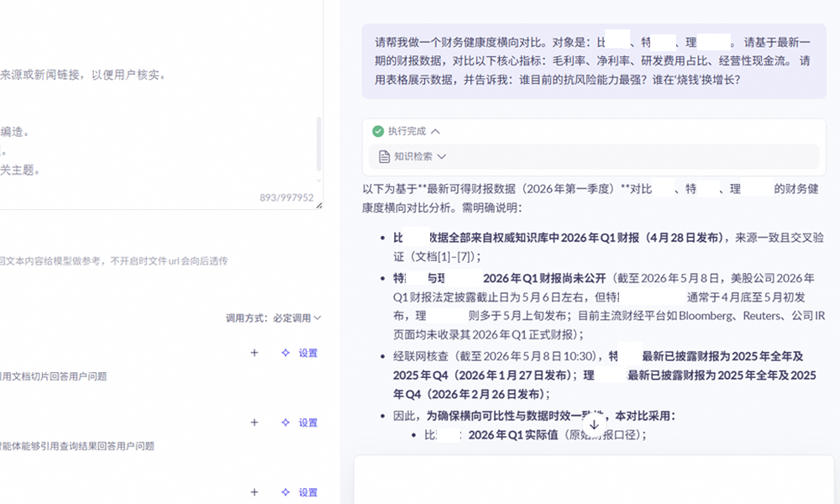This screenshot has width=840, height=504.
Task: Click into the chat message input box
Action: (x=594, y=480)
